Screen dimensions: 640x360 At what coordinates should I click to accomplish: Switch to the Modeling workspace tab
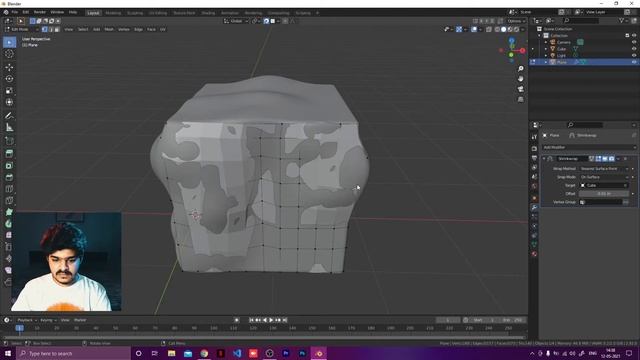[x=113, y=13]
